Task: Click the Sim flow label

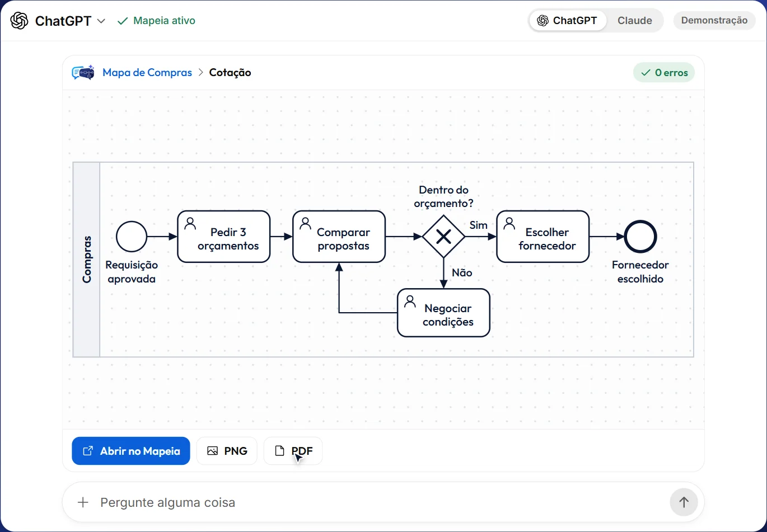Action: click(478, 225)
